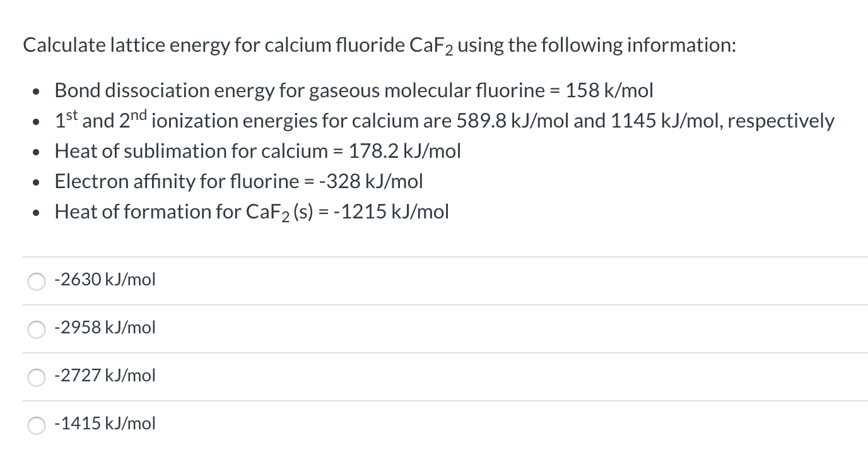Click the question title about lattice energy

[377, 44]
